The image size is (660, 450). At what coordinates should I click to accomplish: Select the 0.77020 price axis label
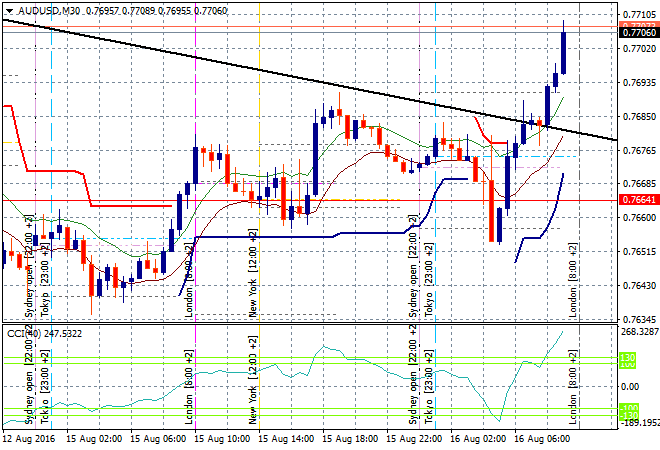point(639,49)
